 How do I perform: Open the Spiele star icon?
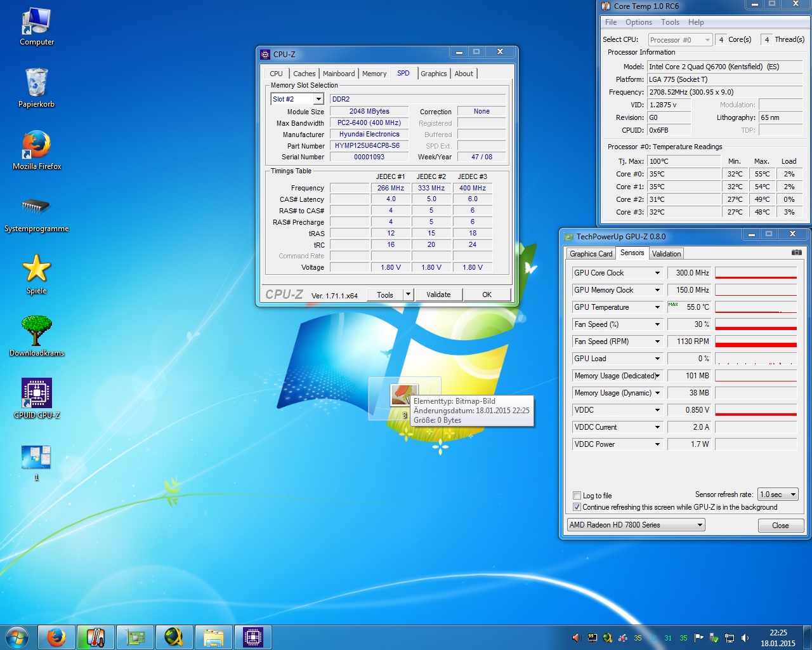coord(37,269)
